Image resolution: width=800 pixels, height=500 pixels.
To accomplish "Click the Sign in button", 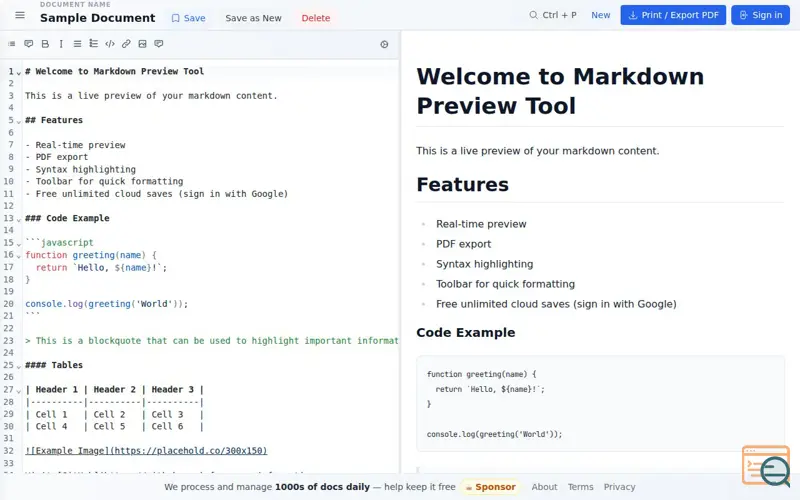I will tap(760, 15).
